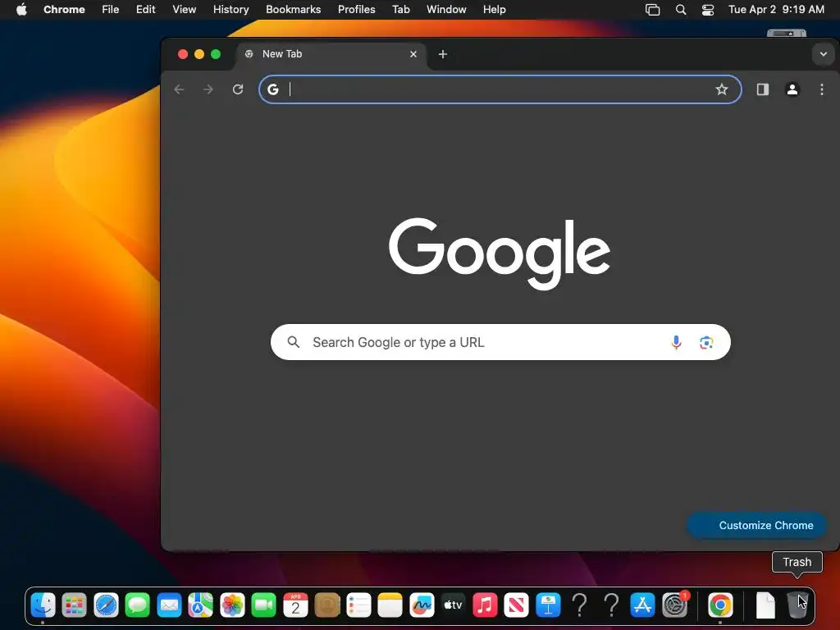The height and width of the screenshot is (630, 840).
Task: Click the Chrome icon in the Dock
Action: click(x=720, y=605)
